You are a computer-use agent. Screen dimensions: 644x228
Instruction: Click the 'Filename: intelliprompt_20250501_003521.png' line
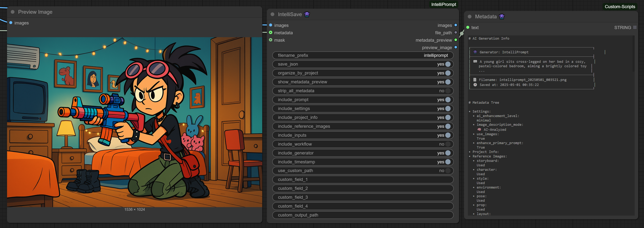pos(523,80)
